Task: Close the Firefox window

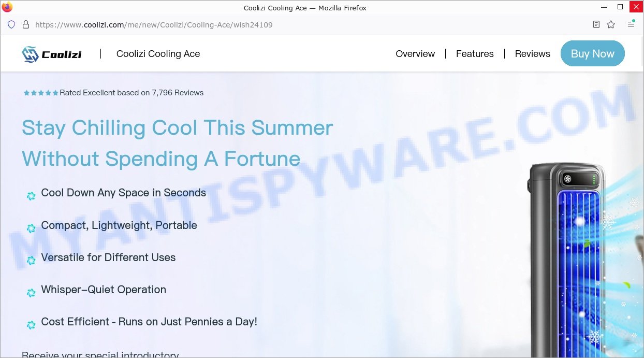Action: tap(636, 7)
